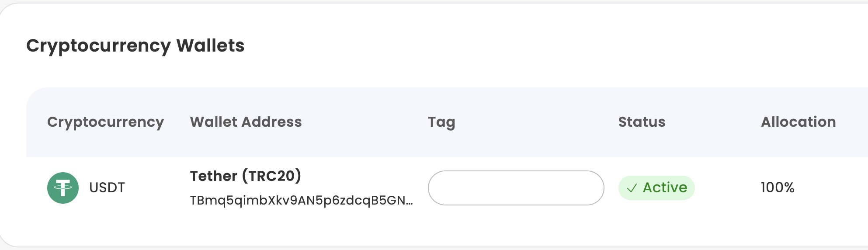Click the ellipsis ending the truncated wallet address
868x250 pixels.
tap(409, 201)
